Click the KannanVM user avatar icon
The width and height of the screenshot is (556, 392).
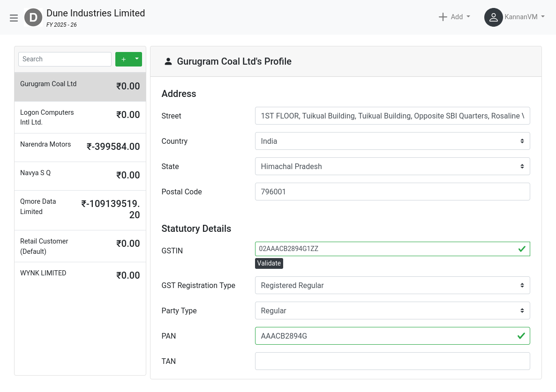point(493,17)
